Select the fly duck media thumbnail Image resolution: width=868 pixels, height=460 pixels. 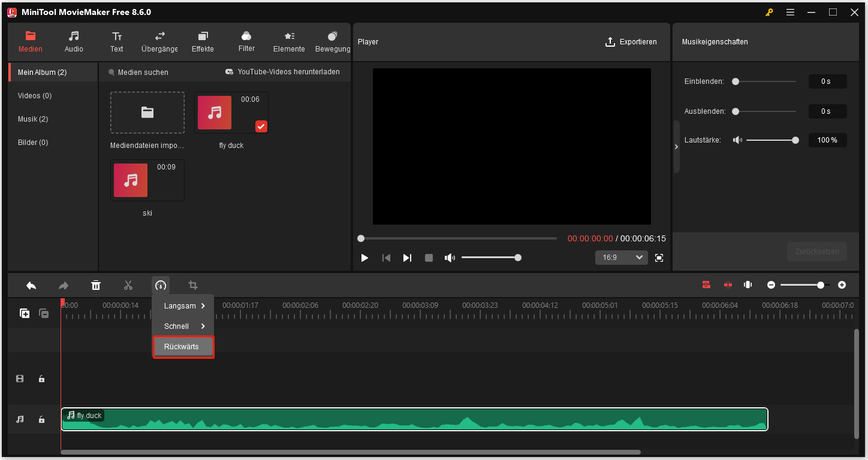[x=231, y=113]
